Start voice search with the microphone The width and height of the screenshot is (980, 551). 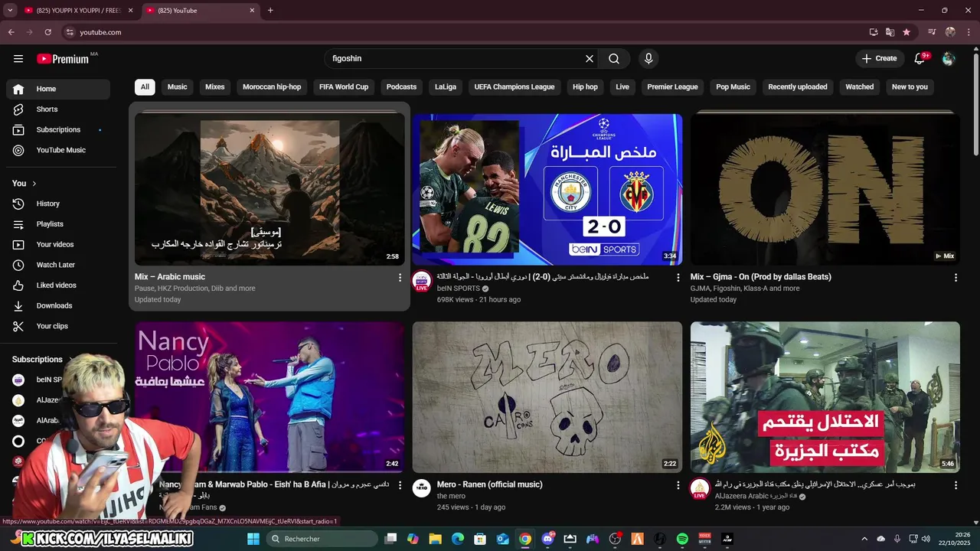(x=648, y=59)
